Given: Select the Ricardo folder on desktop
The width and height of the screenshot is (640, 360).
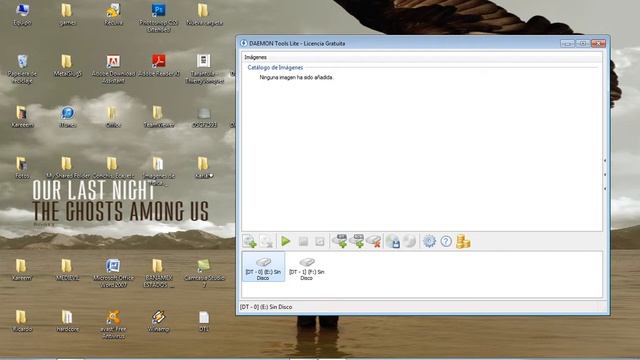Looking at the screenshot, I should [x=22, y=321].
